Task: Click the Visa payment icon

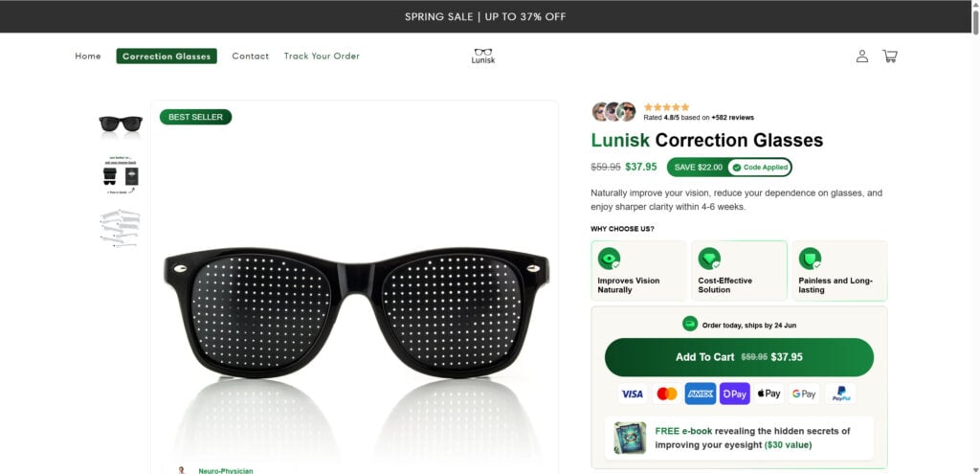Action: click(x=632, y=394)
